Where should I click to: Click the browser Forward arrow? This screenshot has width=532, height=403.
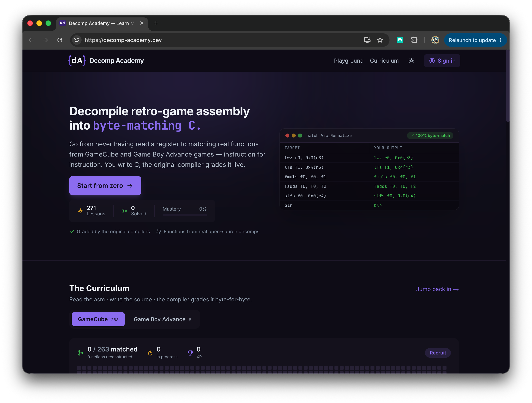pyautogui.click(x=46, y=40)
